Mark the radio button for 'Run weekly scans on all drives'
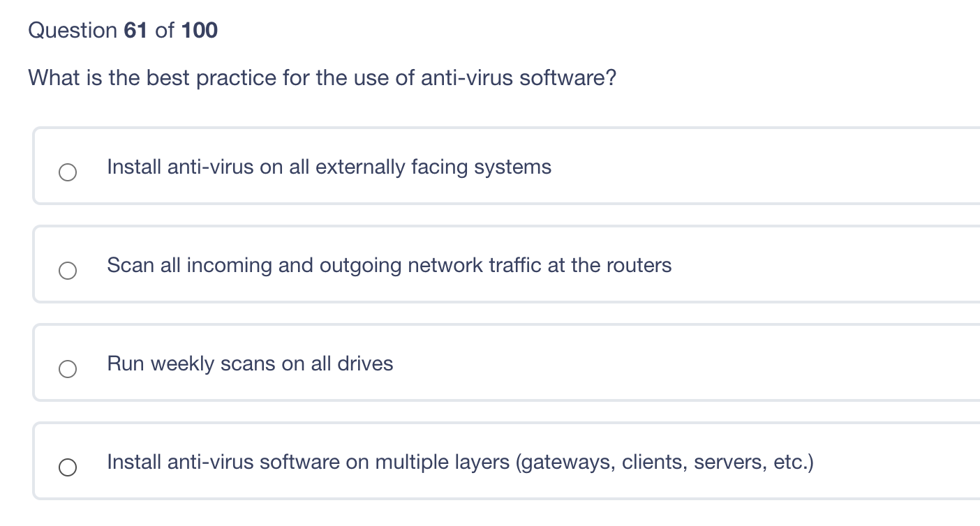980x526 pixels. click(68, 368)
